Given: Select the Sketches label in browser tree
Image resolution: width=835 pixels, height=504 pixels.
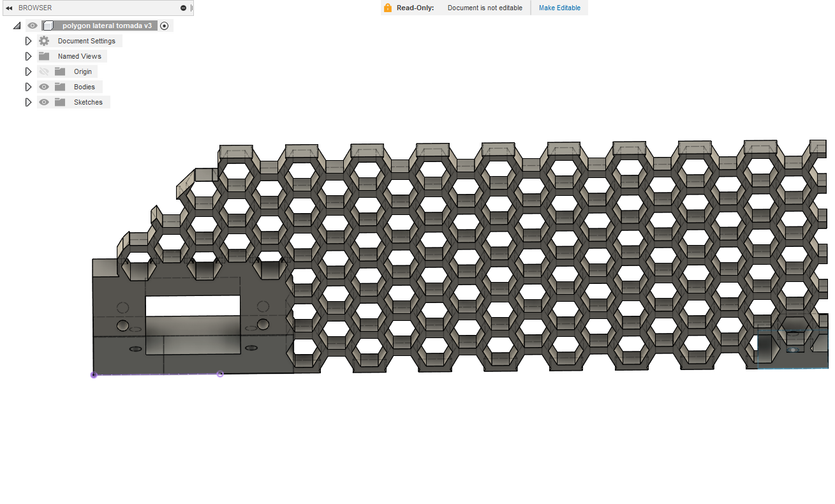Looking at the screenshot, I should tap(88, 102).
